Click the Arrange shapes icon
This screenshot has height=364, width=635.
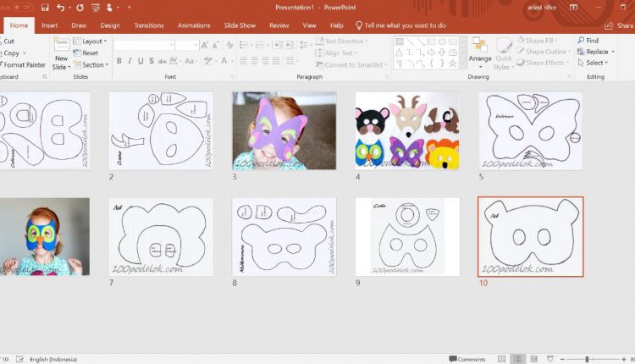[480, 46]
